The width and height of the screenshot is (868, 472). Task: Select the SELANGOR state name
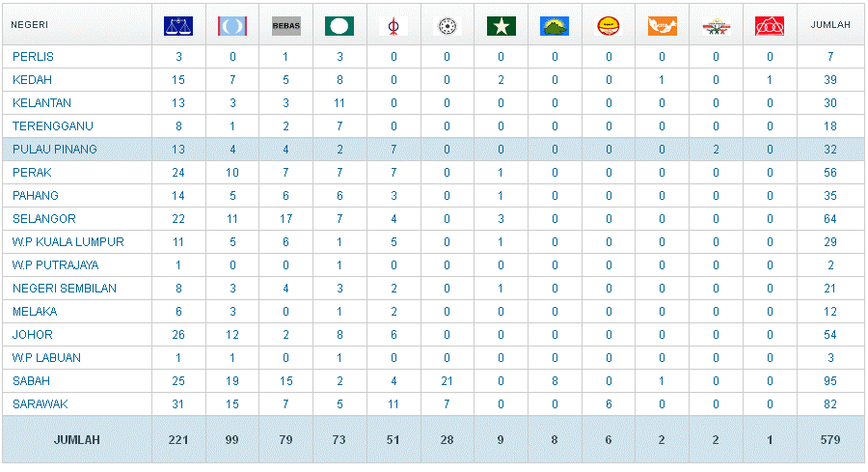(x=44, y=219)
